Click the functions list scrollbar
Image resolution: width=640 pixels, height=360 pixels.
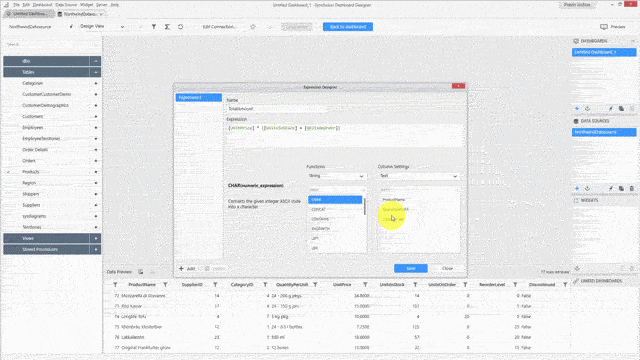(x=364, y=207)
